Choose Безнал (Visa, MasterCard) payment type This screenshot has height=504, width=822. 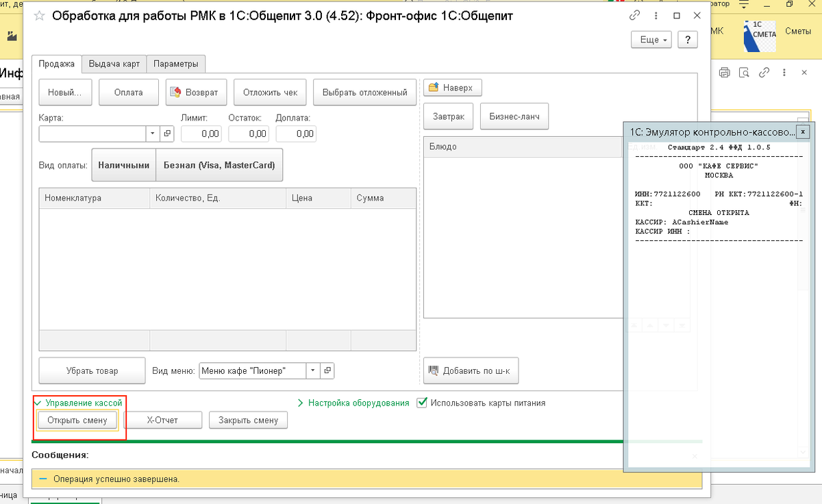(x=219, y=165)
